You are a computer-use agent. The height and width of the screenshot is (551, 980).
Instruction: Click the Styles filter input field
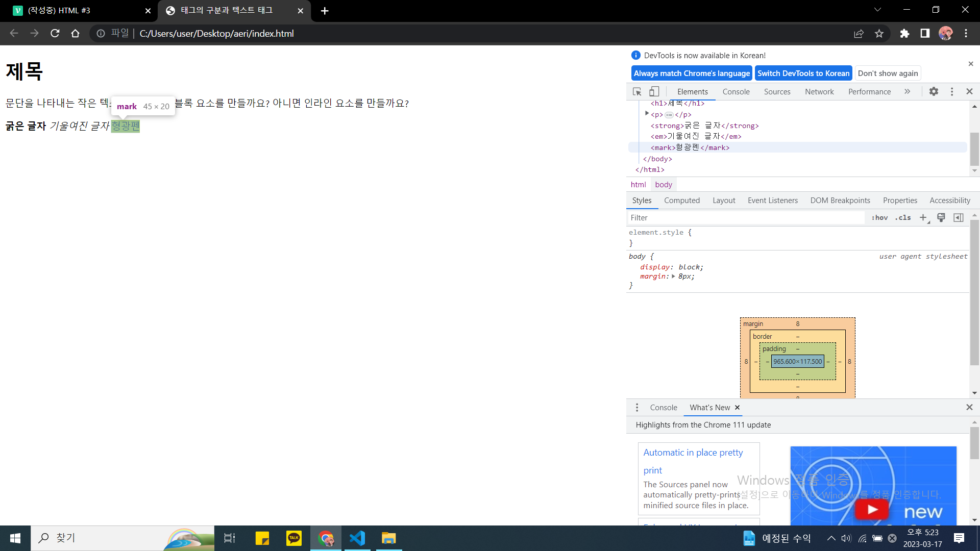[745, 218]
